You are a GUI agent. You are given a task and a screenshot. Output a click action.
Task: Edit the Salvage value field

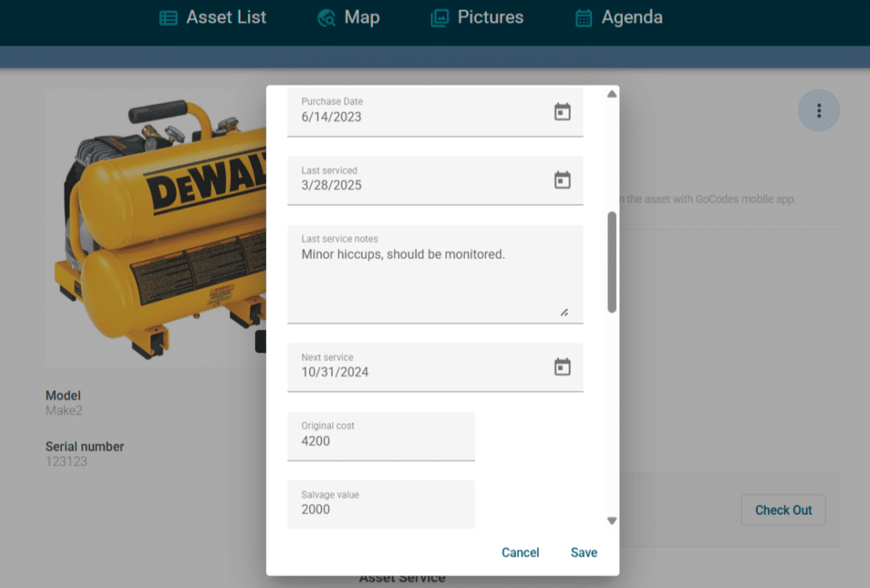click(381, 509)
